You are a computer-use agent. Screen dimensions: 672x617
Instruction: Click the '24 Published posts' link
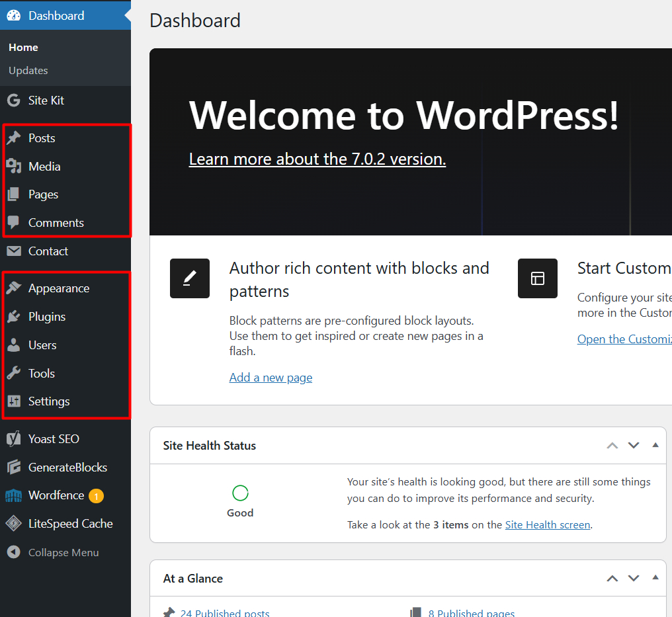pyautogui.click(x=225, y=612)
